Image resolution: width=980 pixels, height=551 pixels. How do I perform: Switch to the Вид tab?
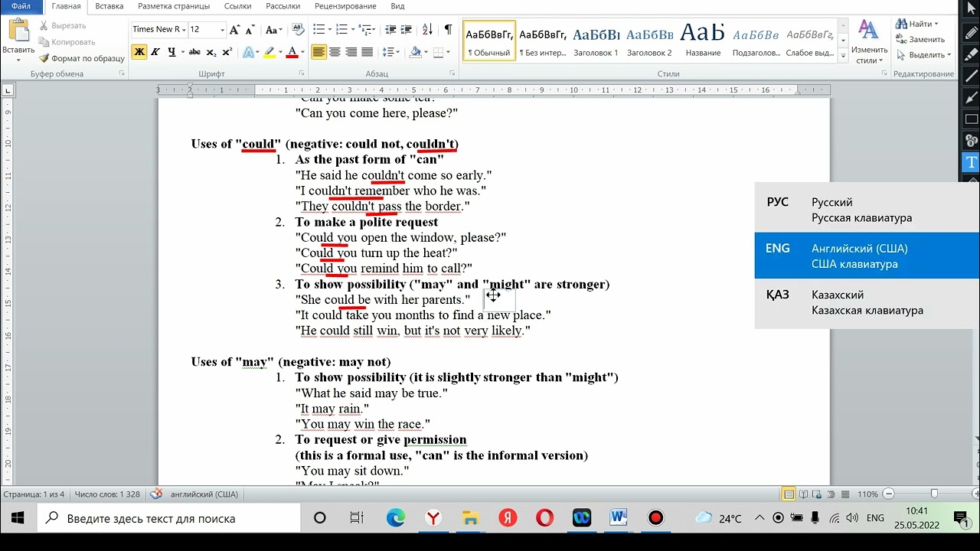[398, 6]
